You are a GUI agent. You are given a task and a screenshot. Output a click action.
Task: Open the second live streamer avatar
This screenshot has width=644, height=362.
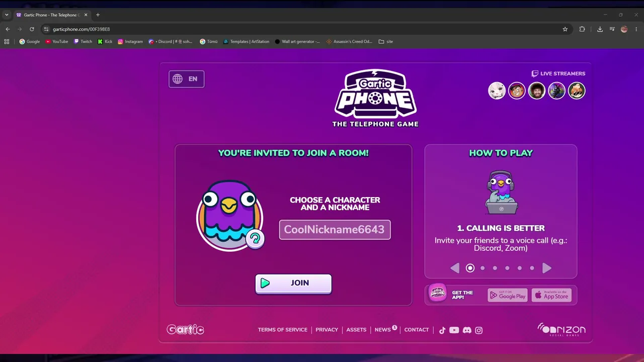[517, 90]
